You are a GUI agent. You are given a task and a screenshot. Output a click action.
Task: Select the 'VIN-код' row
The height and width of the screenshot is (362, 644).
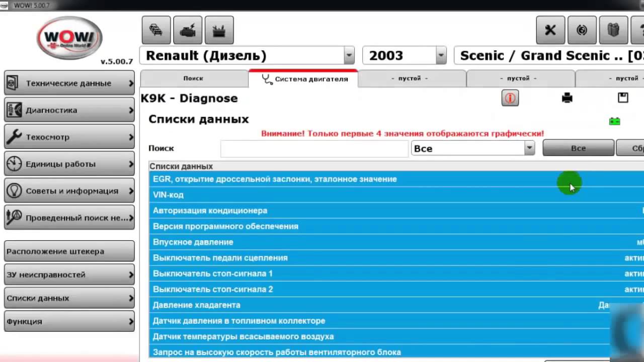pos(396,195)
